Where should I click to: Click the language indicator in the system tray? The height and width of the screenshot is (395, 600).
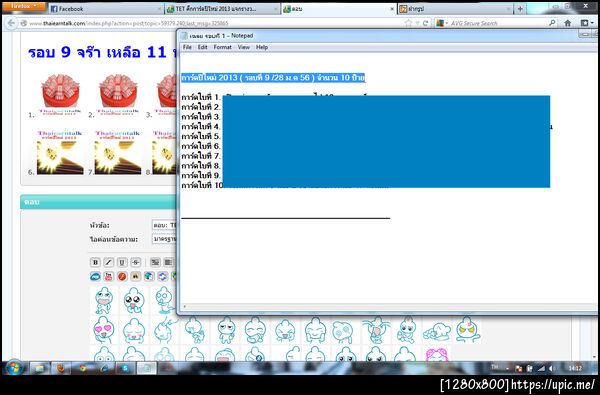495,367
